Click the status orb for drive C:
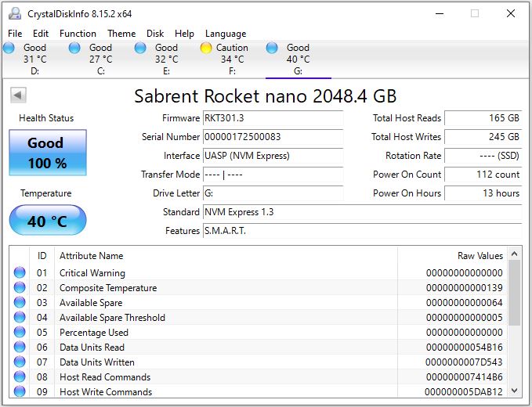Viewport: 532px width, 407px height. (74, 48)
